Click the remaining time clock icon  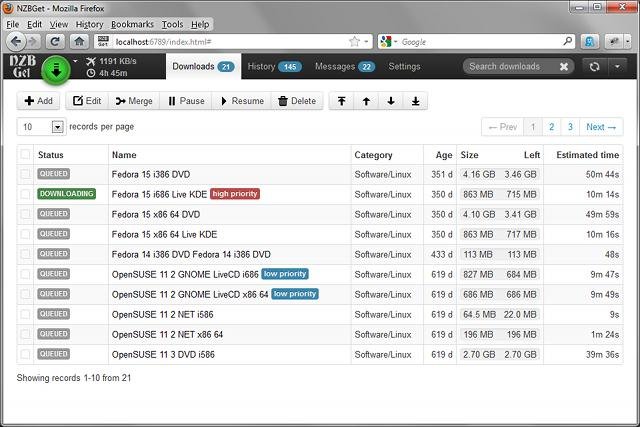(x=91, y=73)
